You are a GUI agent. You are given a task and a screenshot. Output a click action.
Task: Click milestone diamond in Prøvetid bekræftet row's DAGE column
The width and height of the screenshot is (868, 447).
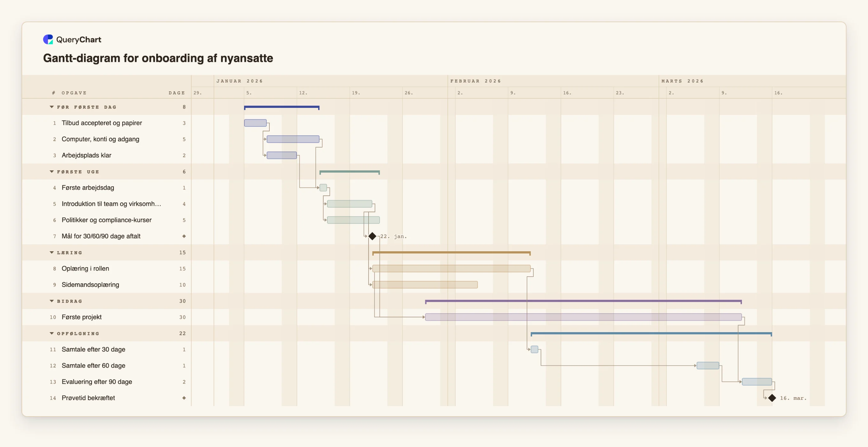[184, 398]
